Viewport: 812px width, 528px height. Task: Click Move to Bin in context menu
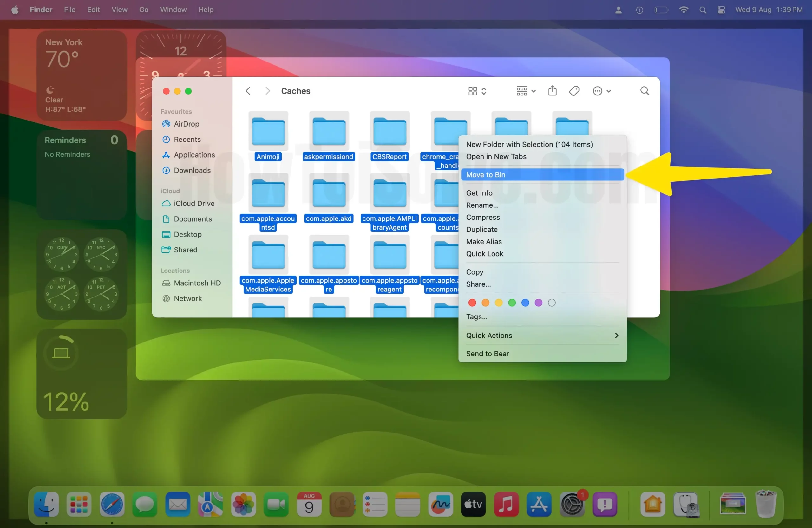pos(485,174)
